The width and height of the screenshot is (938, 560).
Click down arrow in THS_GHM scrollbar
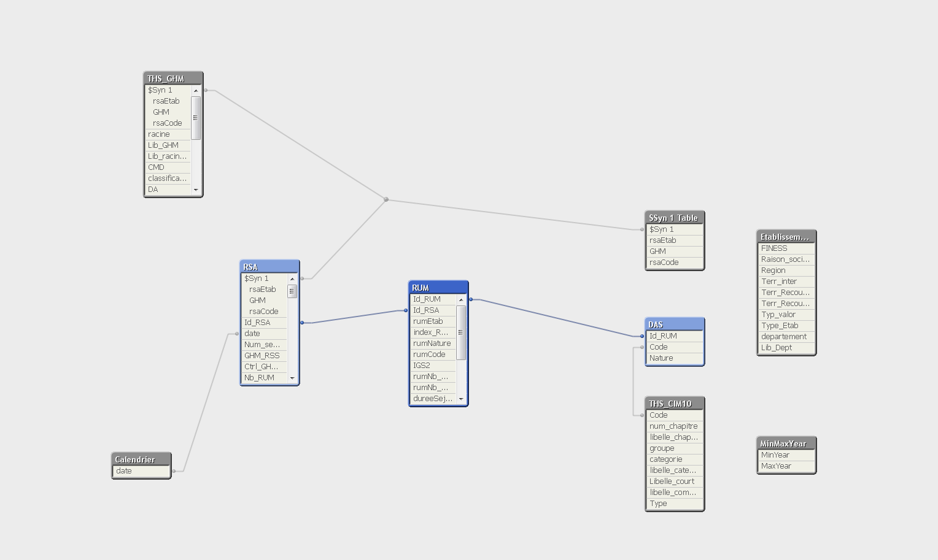point(196,190)
